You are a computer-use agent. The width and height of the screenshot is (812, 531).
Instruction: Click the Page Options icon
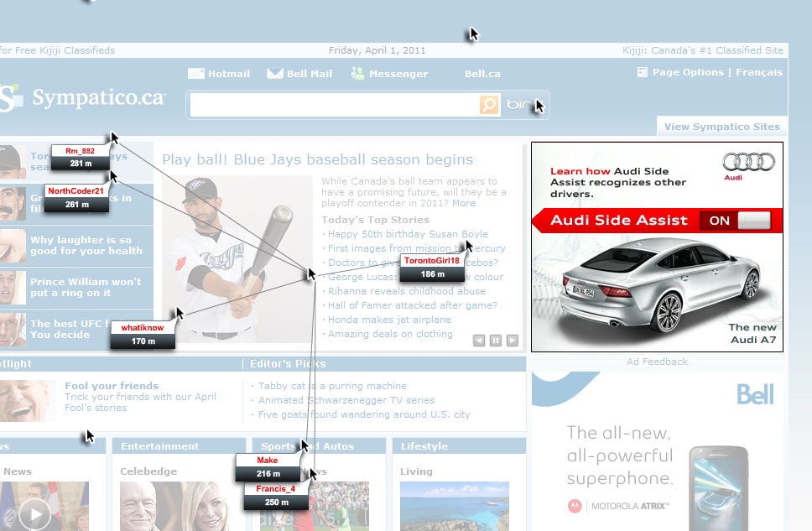coord(643,72)
